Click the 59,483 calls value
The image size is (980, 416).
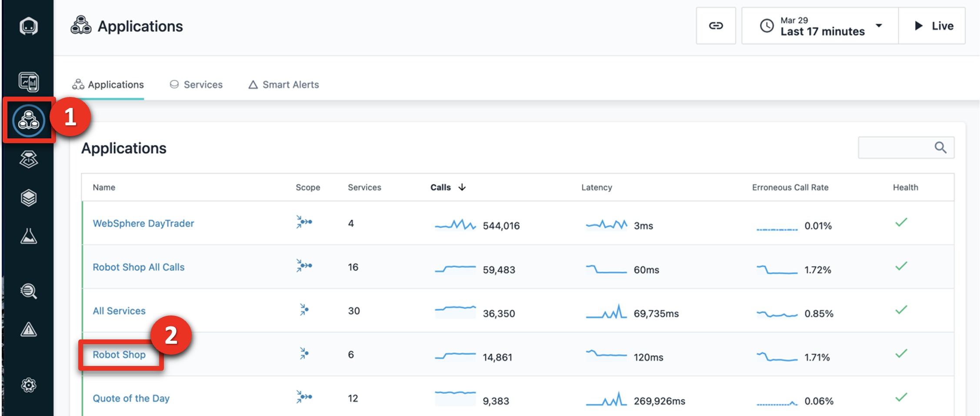[499, 270]
